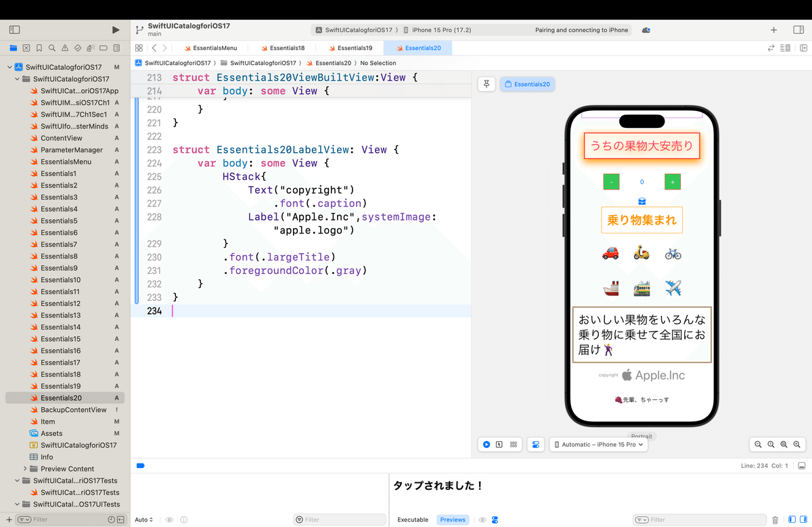Click the breakpoint activation icon in debug bar
The width and height of the screenshot is (812, 527).
pyautogui.click(x=140, y=465)
